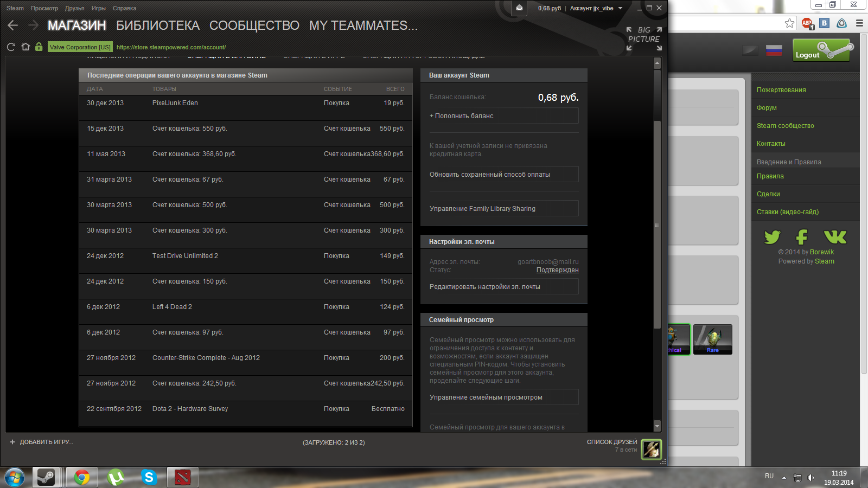Open Steam сообщество link in sidebar
The image size is (868, 488).
tap(785, 126)
